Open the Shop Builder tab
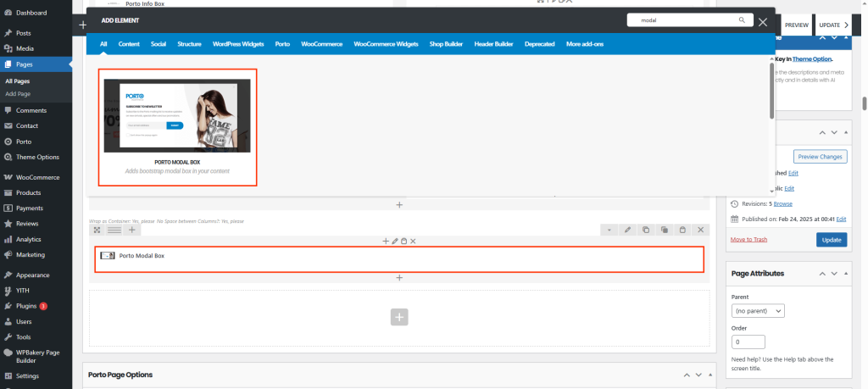The width and height of the screenshot is (868, 389). pyautogui.click(x=447, y=43)
